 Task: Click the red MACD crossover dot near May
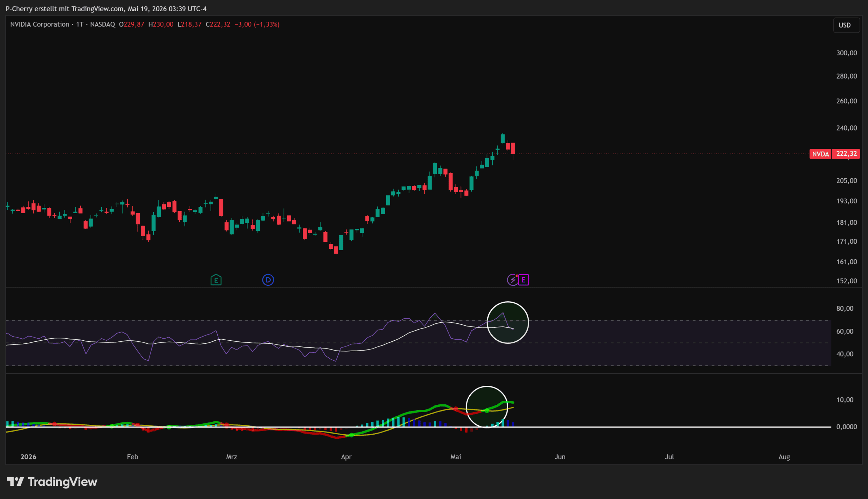(455, 409)
